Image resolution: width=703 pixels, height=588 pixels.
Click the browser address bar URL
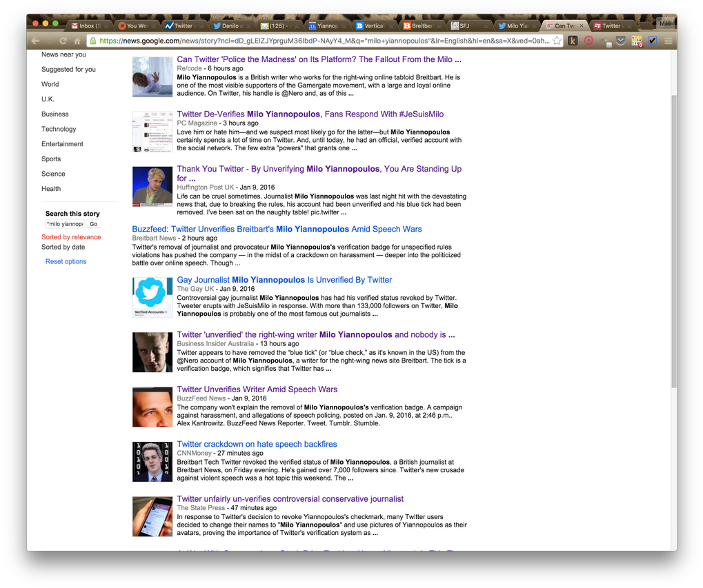(324, 41)
